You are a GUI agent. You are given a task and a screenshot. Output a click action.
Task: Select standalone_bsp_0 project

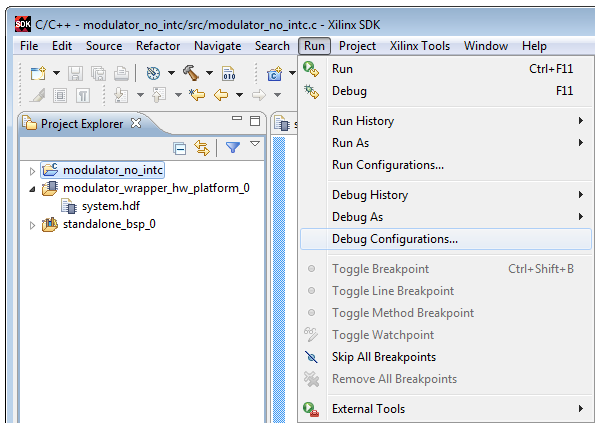pos(99,224)
